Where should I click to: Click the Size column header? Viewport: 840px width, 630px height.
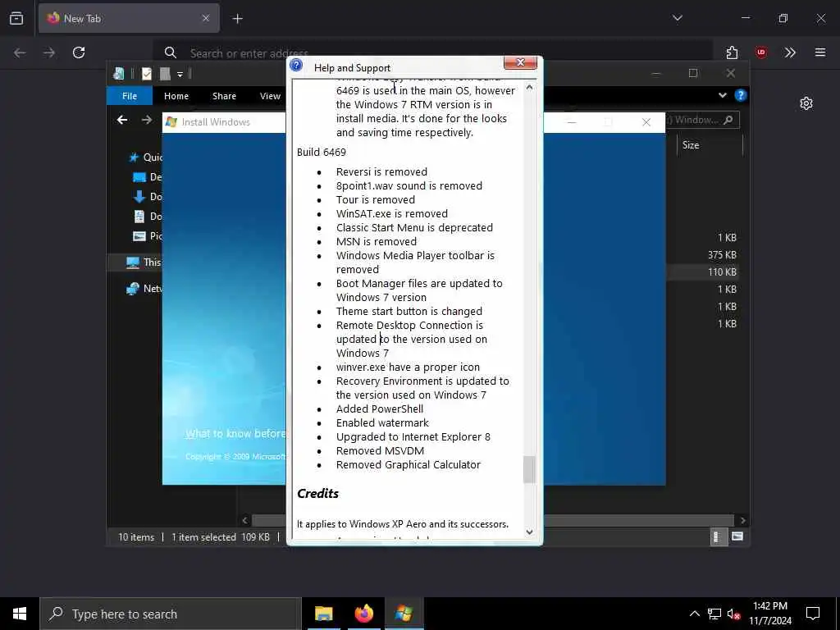(710, 145)
